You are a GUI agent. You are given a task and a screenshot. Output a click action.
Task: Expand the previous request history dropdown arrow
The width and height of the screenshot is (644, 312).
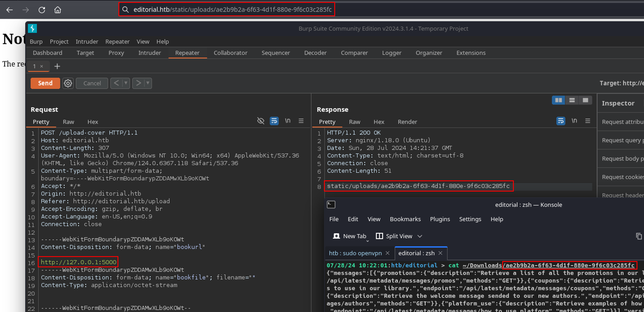[126, 83]
